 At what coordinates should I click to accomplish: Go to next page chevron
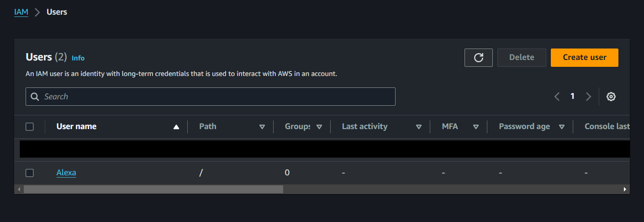(x=588, y=97)
